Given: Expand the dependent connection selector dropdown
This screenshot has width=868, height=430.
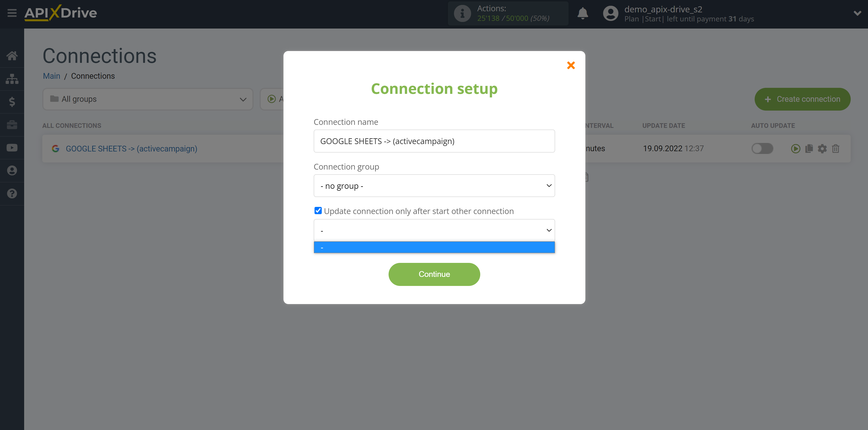Looking at the screenshot, I should coord(434,230).
